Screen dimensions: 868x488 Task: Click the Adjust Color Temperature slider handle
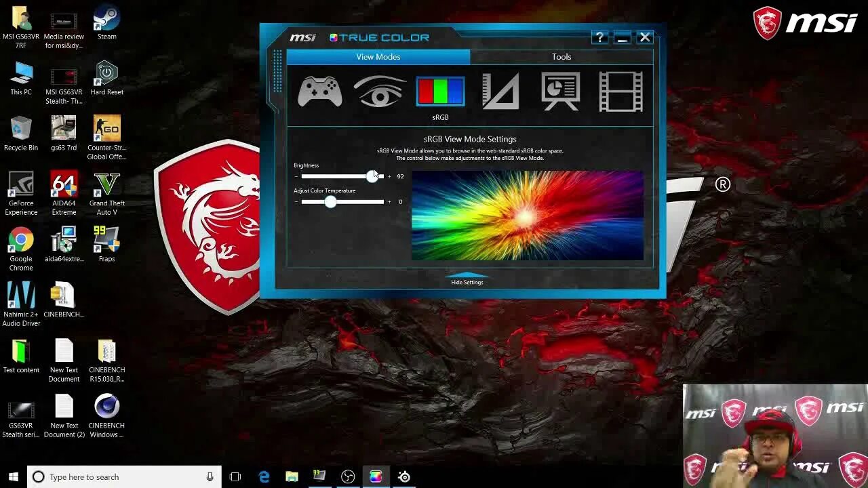tap(330, 202)
